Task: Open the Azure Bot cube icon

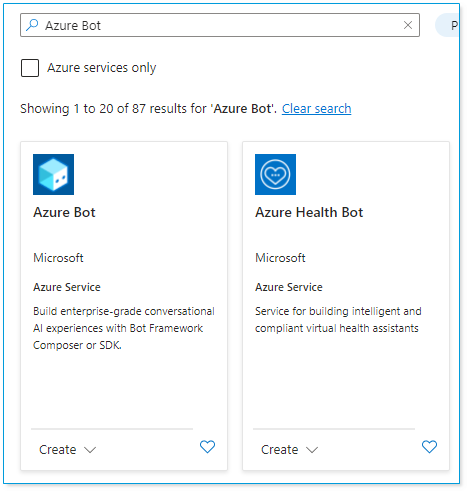Action: coord(53,174)
